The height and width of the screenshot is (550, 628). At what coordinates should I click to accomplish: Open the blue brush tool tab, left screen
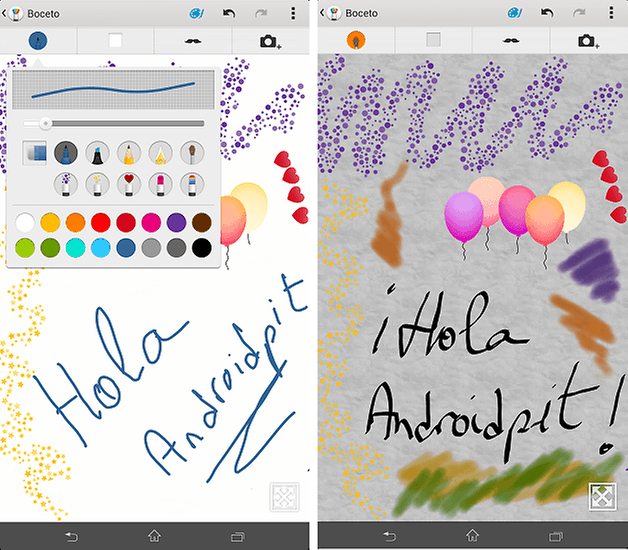click(x=38, y=40)
